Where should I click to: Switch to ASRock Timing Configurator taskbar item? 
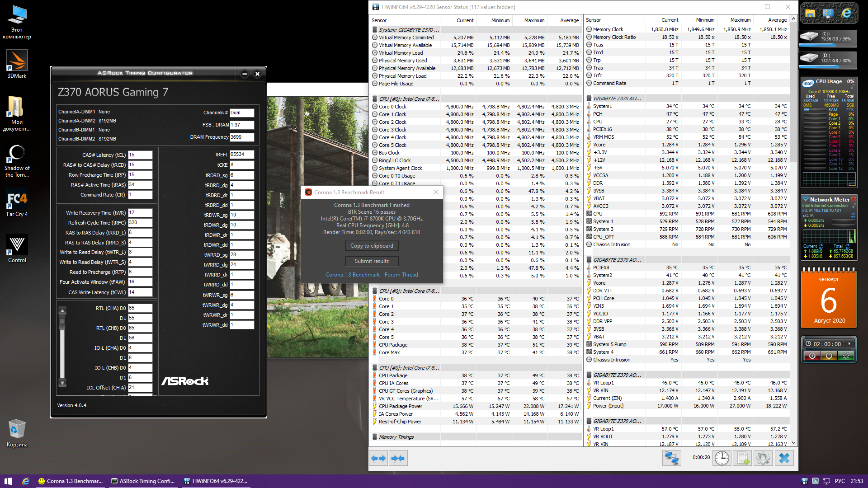[143, 481]
